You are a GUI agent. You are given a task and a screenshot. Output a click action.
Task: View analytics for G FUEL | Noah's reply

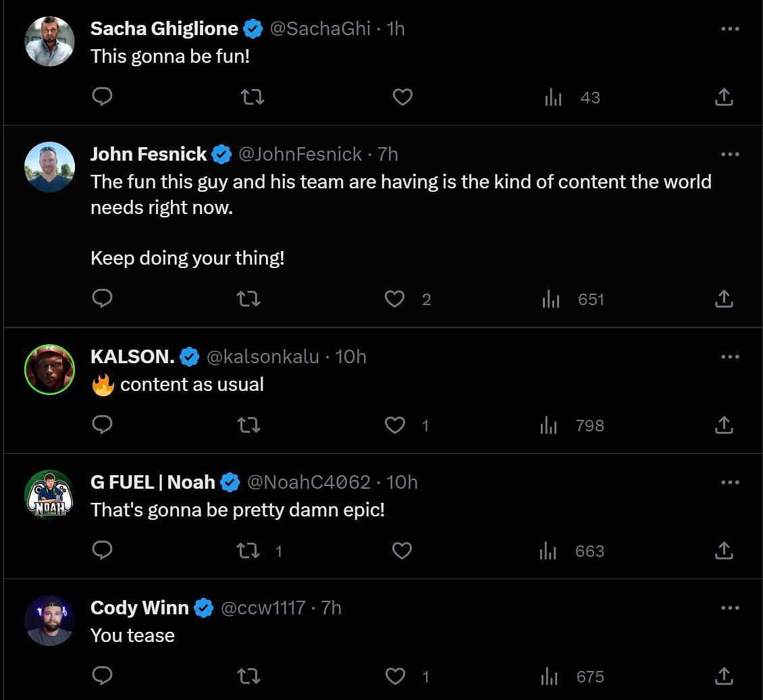coord(548,551)
